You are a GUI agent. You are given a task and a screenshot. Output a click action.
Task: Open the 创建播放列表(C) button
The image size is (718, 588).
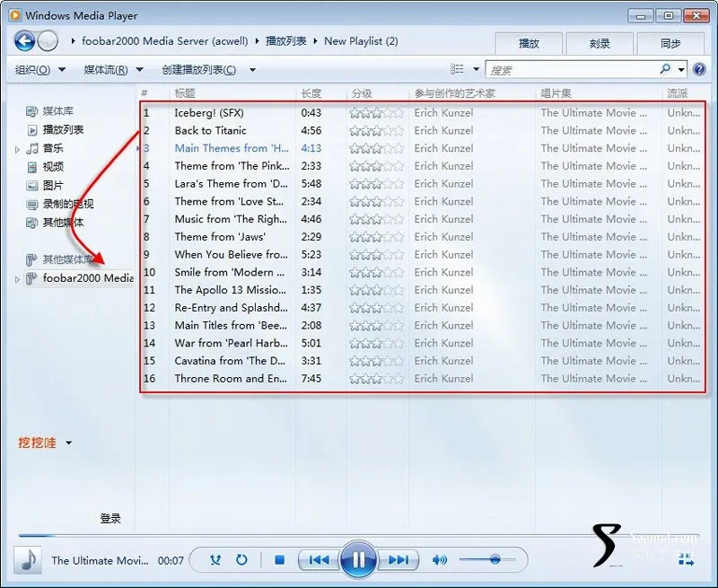pyautogui.click(x=198, y=70)
